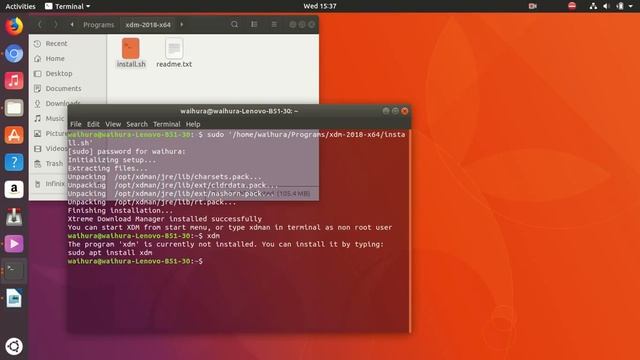This screenshot has height=360, width=640.
Task: Open Files manager from the dock
Action: [14, 108]
